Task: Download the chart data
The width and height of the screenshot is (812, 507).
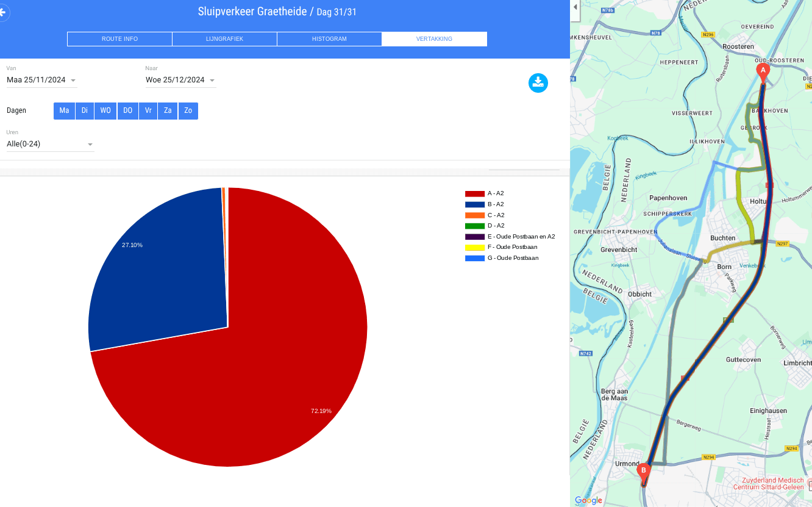Action: point(538,82)
